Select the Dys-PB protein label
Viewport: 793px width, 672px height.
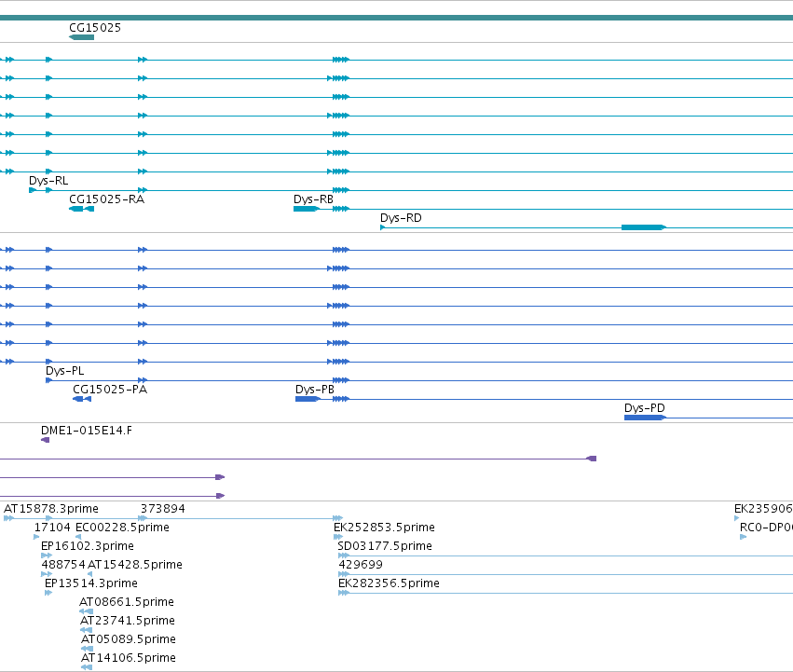coord(315,390)
